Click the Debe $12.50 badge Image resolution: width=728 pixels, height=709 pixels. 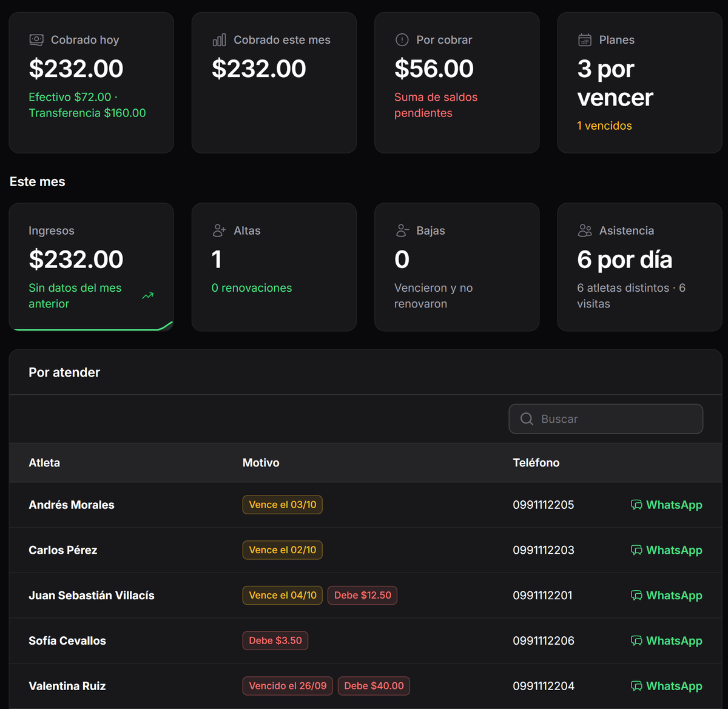[x=363, y=596]
